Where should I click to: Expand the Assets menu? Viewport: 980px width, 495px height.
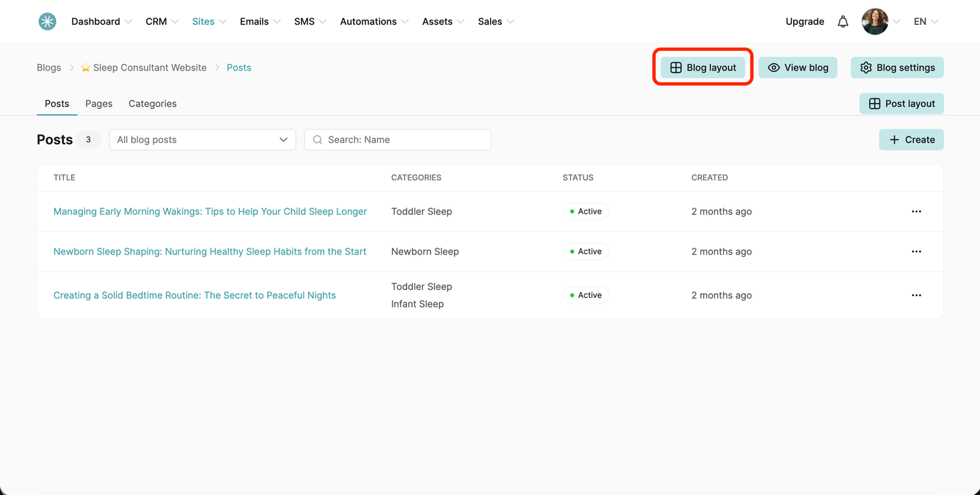[444, 22]
